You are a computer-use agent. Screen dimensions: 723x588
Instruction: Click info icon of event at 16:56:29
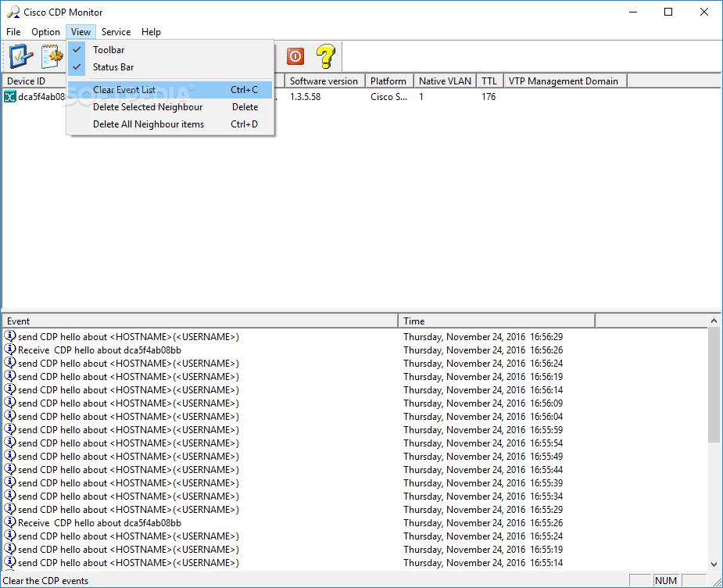coord(10,336)
